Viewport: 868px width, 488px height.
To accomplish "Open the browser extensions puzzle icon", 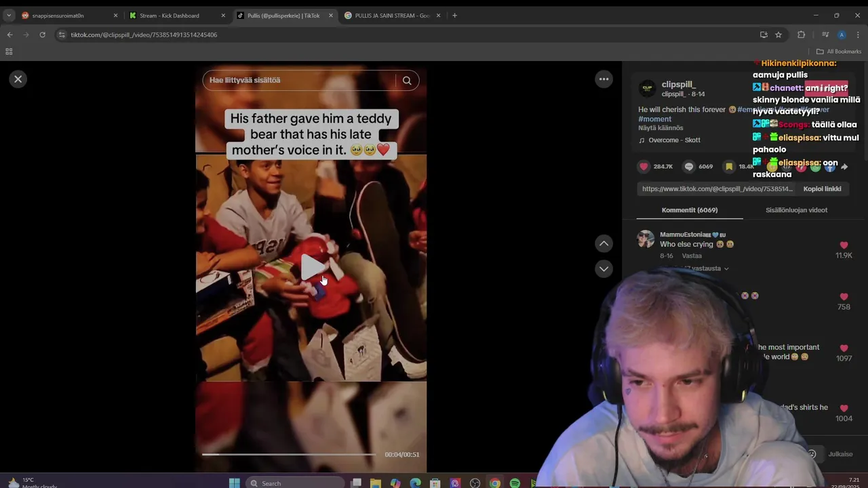I will coord(801,35).
